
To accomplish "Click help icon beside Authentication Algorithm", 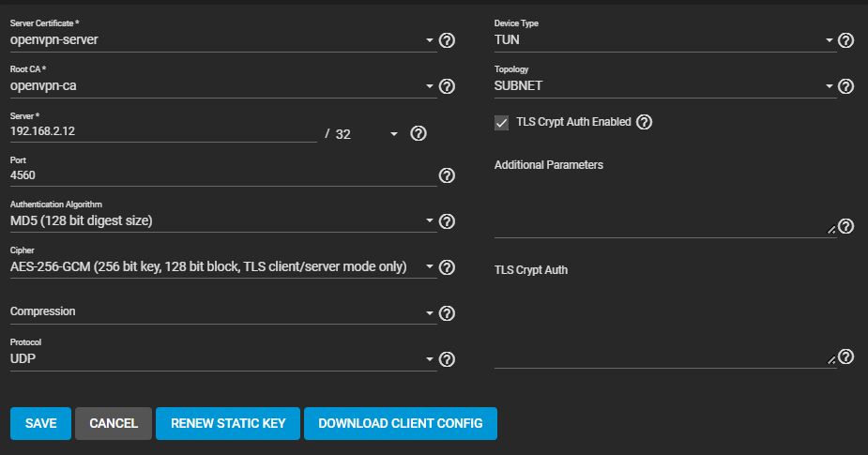I will (448, 221).
